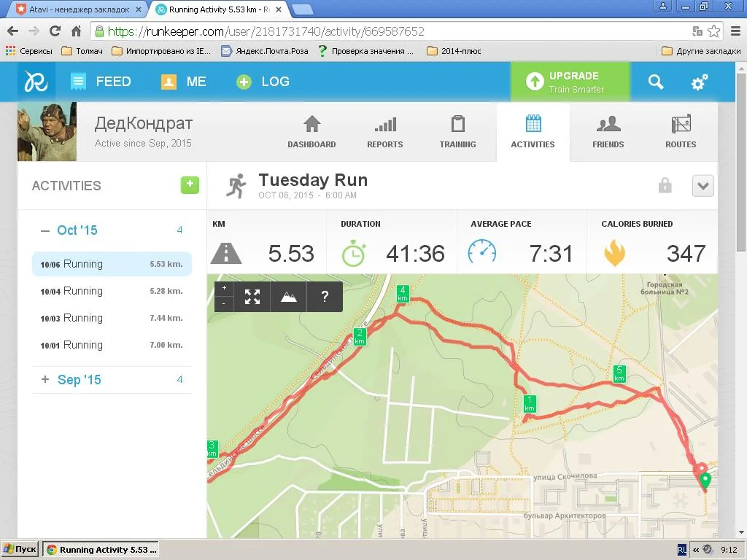The image size is (747, 560).
Task: Click the translate page icon in address bar
Action: point(697,31)
